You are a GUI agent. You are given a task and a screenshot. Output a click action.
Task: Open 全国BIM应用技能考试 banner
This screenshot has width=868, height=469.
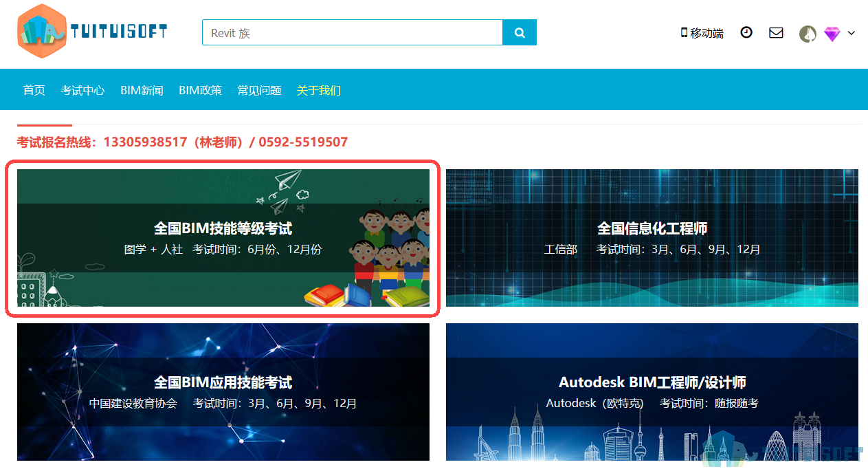tap(223, 392)
